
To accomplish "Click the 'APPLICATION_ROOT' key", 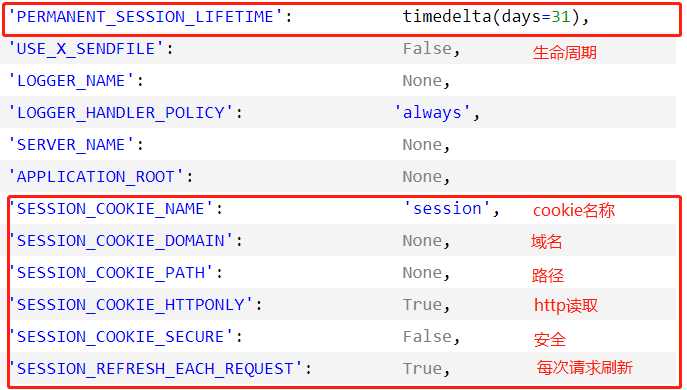I will click(x=96, y=177).
